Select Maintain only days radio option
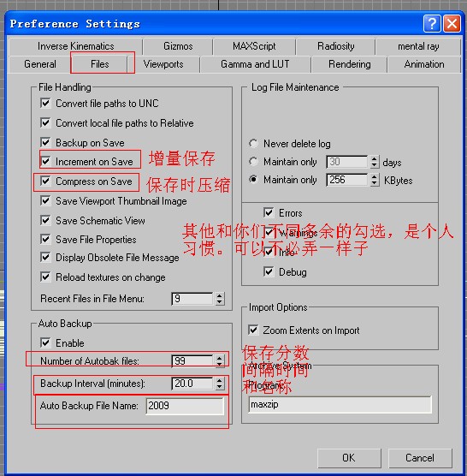Viewport: 467px width, 476px height. tap(253, 162)
